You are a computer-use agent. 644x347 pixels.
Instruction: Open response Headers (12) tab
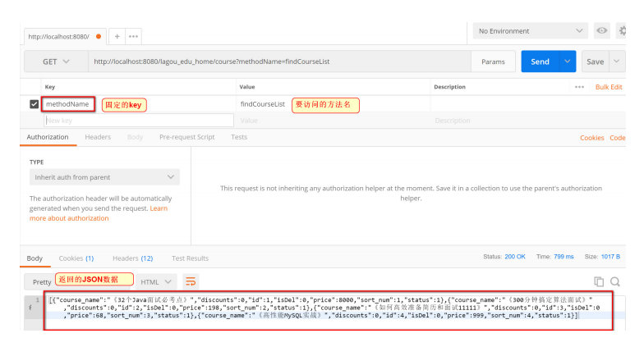[133, 258]
